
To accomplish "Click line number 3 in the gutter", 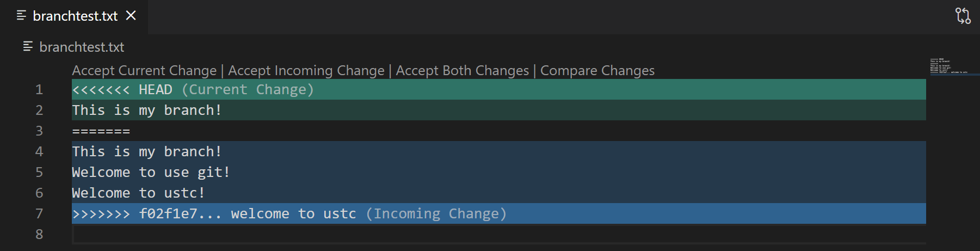I will click(x=39, y=131).
